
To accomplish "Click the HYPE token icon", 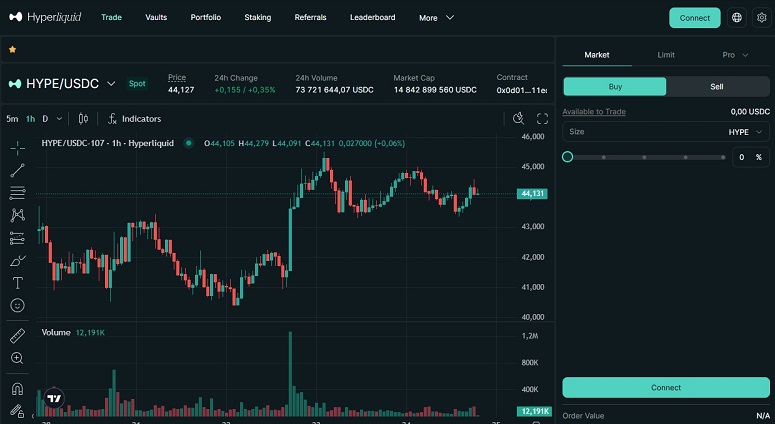I will (x=15, y=84).
